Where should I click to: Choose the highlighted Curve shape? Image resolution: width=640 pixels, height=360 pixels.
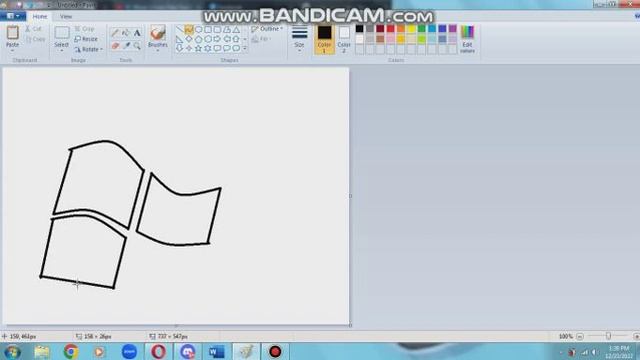tap(189, 29)
